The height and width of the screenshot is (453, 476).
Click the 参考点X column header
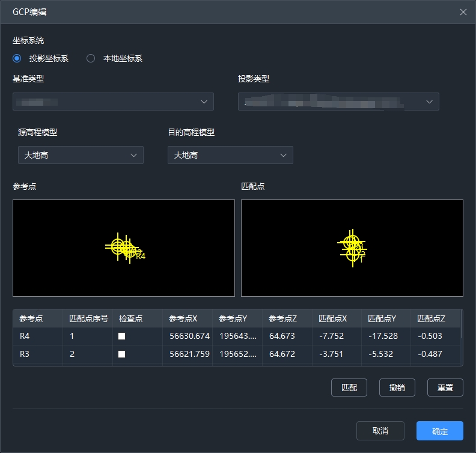(x=188, y=318)
